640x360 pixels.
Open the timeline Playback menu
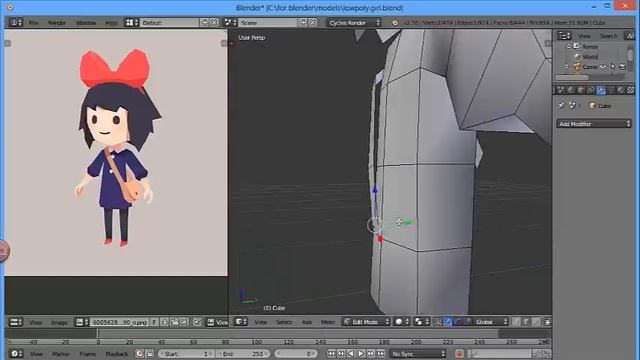(x=116, y=354)
